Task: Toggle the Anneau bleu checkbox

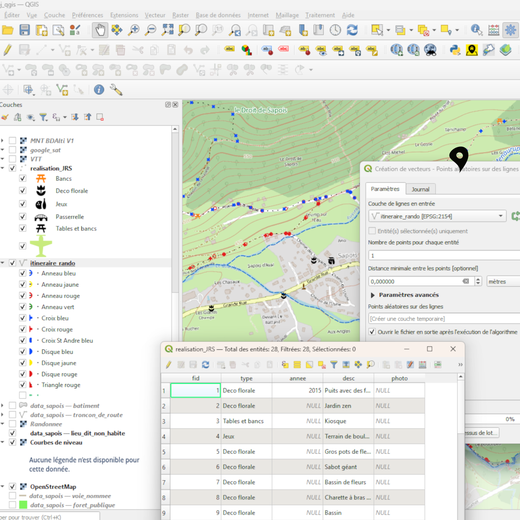Action: [22, 273]
